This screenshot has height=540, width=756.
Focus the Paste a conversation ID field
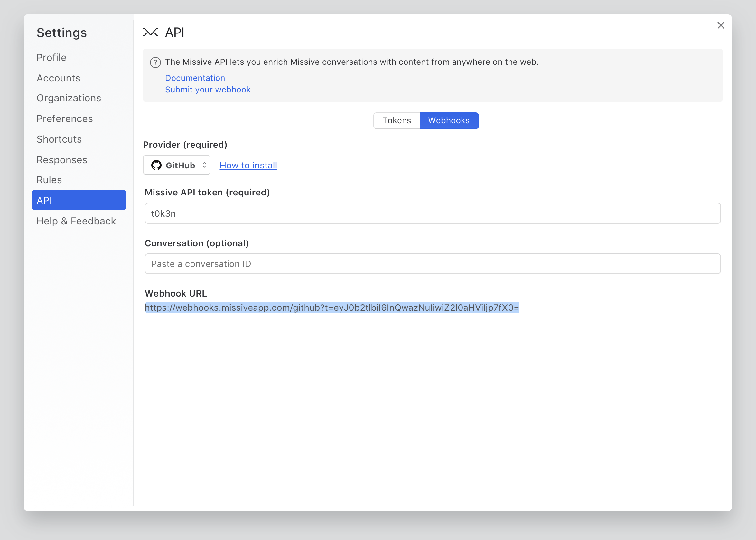pyautogui.click(x=432, y=264)
